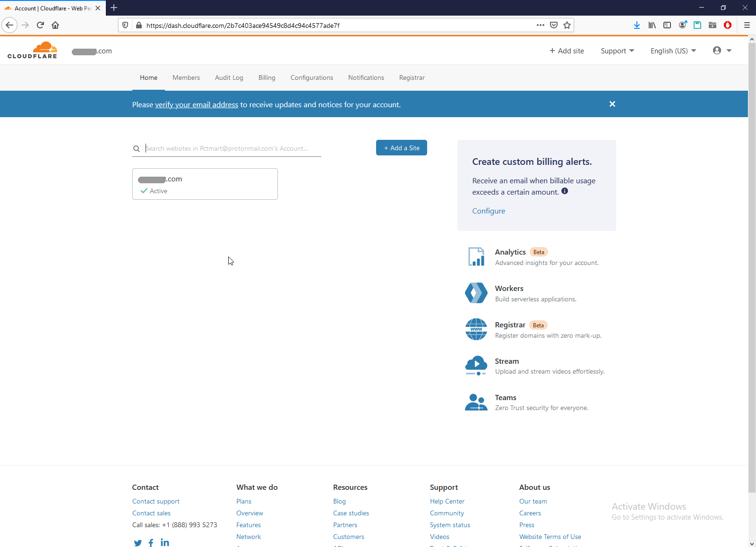756x547 pixels.
Task: Open Teams people icon
Action: [x=476, y=402]
